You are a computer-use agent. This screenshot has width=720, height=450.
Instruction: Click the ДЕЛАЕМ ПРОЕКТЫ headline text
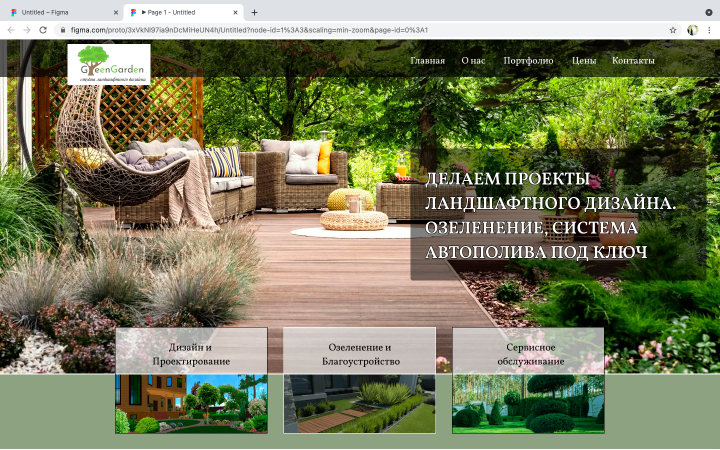point(507,179)
